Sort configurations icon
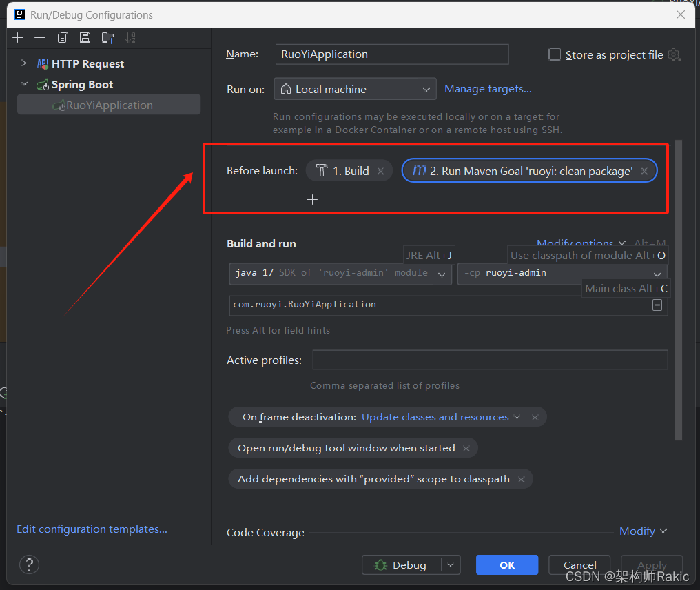 (x=130, y=38)
